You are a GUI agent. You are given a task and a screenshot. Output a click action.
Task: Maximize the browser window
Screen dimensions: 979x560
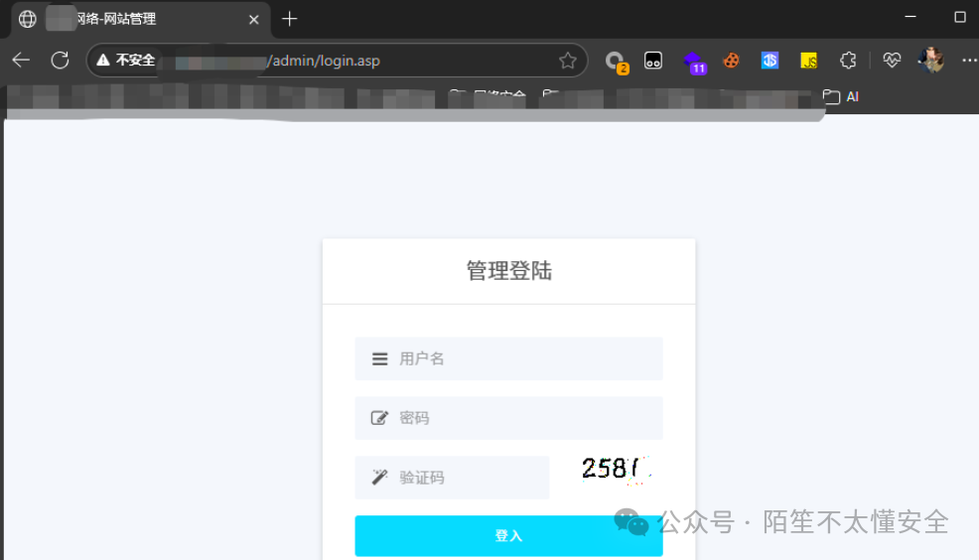(960, 17)
